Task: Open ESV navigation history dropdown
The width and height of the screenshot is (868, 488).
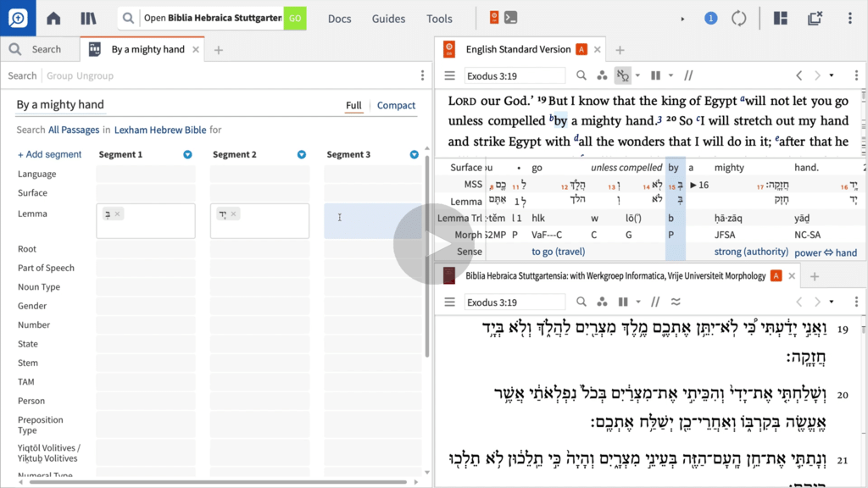Action: (832, 75)
